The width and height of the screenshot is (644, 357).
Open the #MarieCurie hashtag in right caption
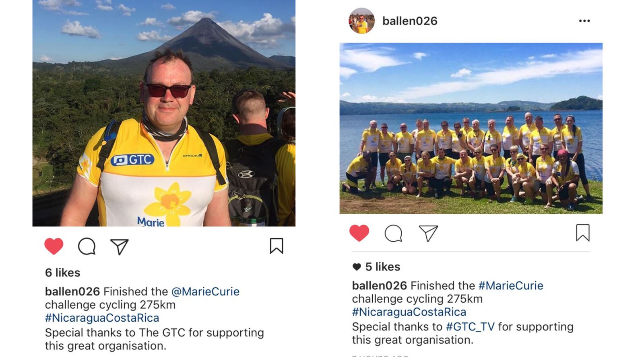[511, 285]
